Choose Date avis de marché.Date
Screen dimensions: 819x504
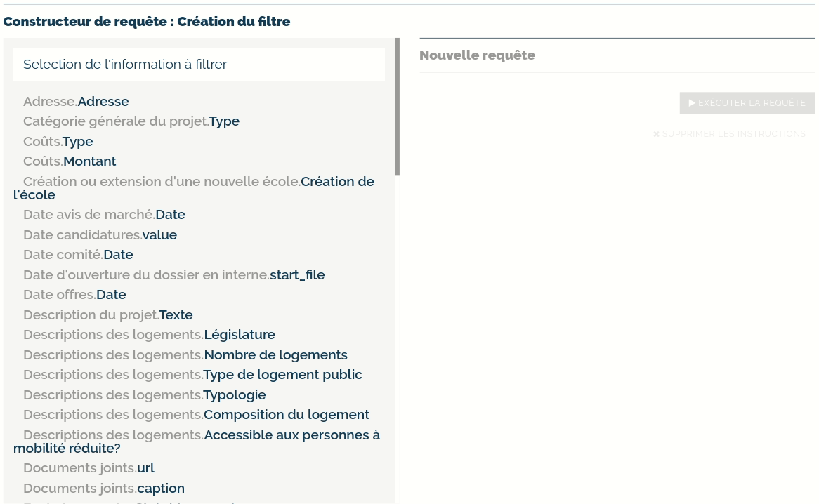click(104, 215)
